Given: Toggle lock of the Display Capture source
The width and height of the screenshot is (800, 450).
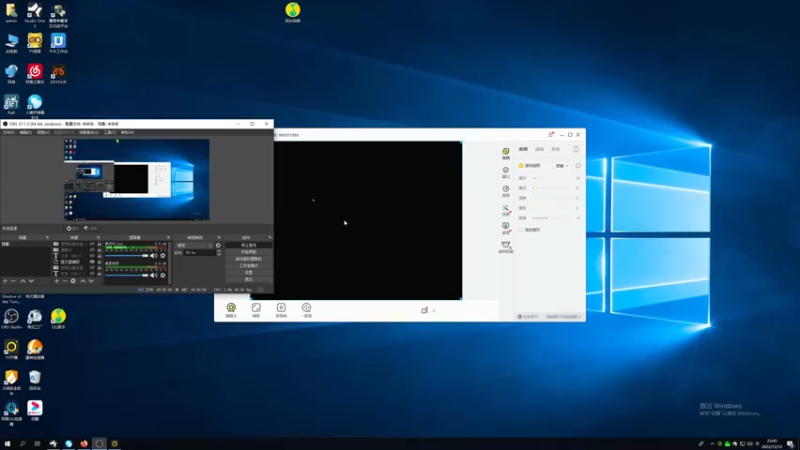Looking at the screenshot, I should coord(99,262).
